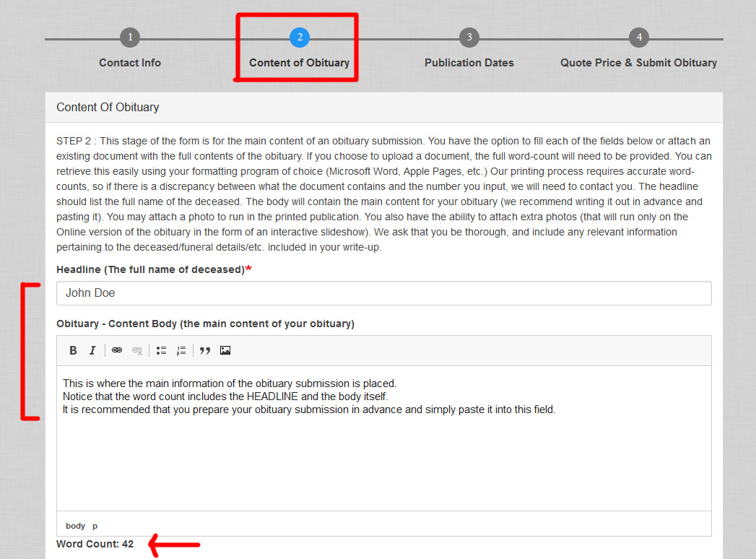Click the insert image icon
This screenshot has width=756, height=559.
[225, 350]
